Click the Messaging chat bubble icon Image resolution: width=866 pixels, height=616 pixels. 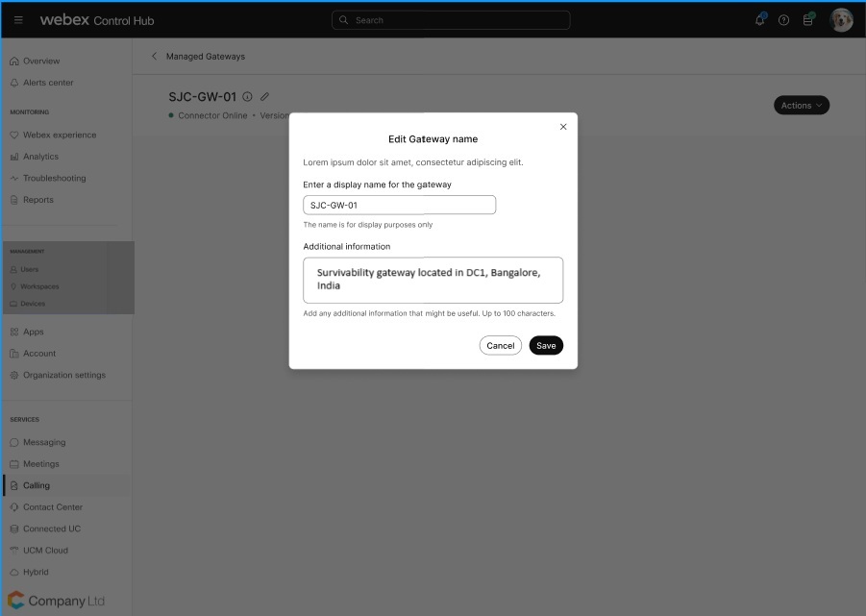14,443
